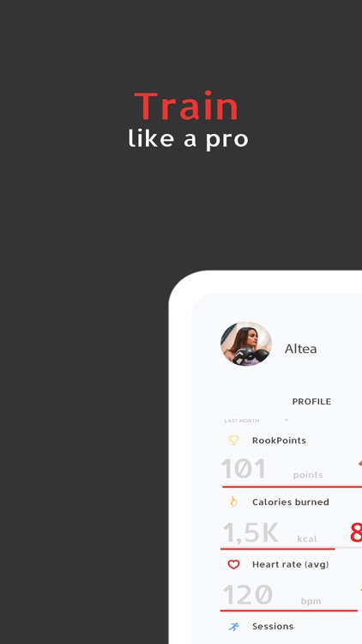Tap the Sessions running figure icon
The width and height of the screenshot is (362, 644).
click(233, 626)
